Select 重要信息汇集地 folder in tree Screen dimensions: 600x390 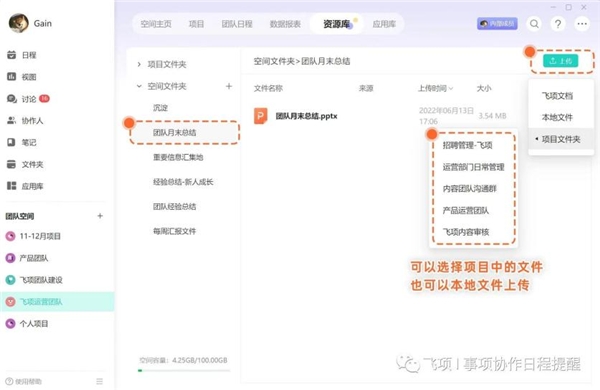(178, 157)
